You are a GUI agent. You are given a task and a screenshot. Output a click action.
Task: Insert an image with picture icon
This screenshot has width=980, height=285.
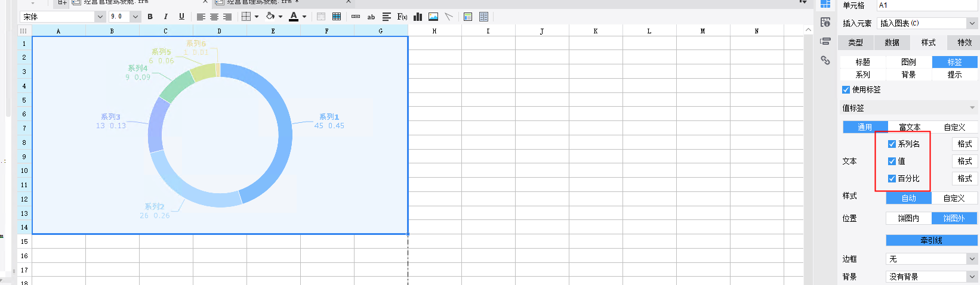coord(433,17)
